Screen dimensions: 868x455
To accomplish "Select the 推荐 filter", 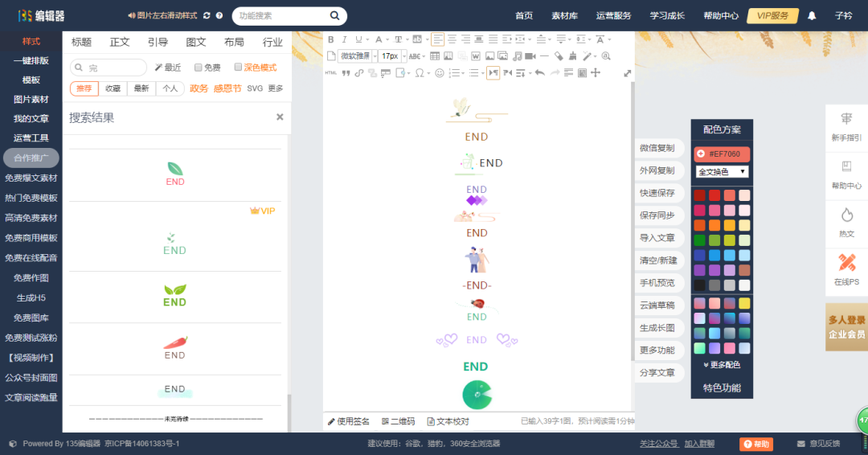I will coord(84,88).
